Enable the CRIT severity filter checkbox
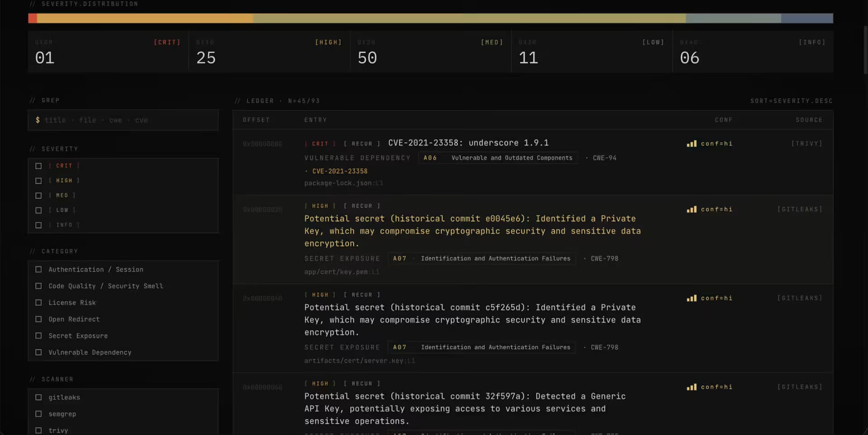The width and height of the screenshot is (868, 435). [38, 166]
